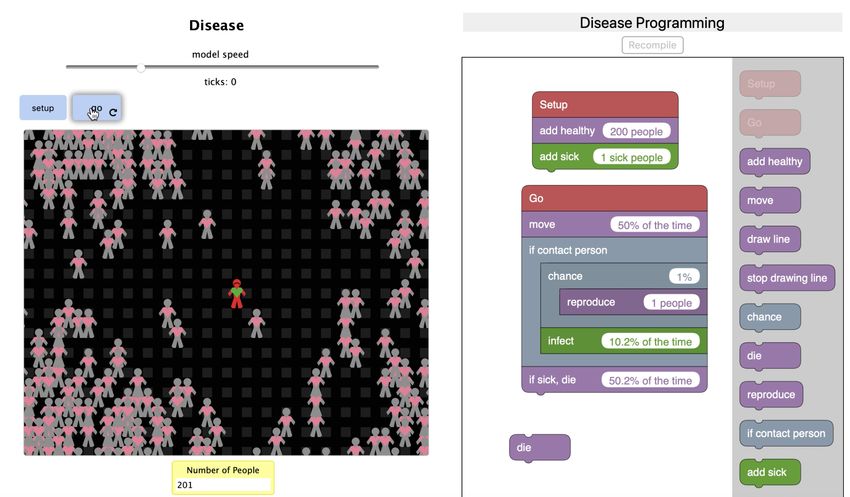Select the add healthy block in Setup
Screen dimensions: 850x497
[605, 131]
